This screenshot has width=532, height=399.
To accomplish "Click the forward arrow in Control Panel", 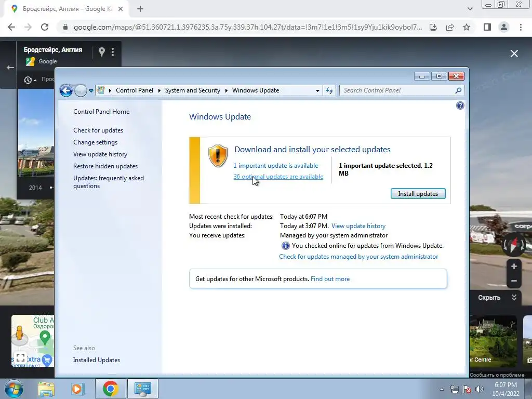I will pos(81,90).
